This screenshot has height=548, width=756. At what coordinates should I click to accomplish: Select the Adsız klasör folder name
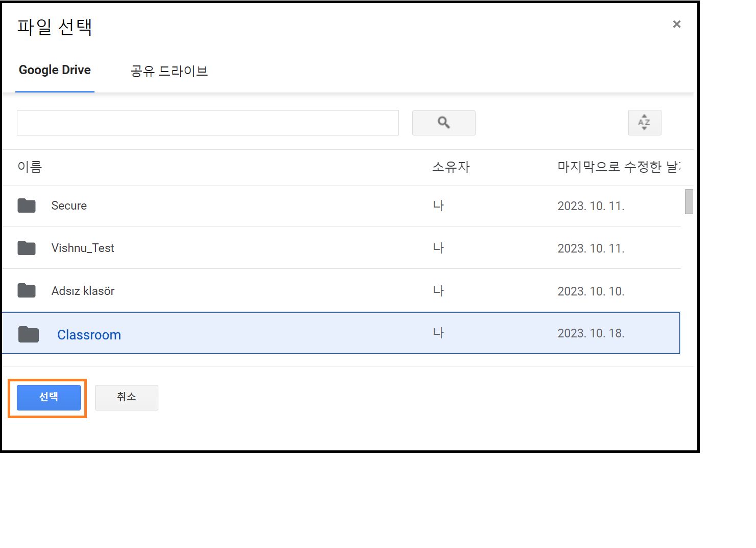[x=83, y=291]
